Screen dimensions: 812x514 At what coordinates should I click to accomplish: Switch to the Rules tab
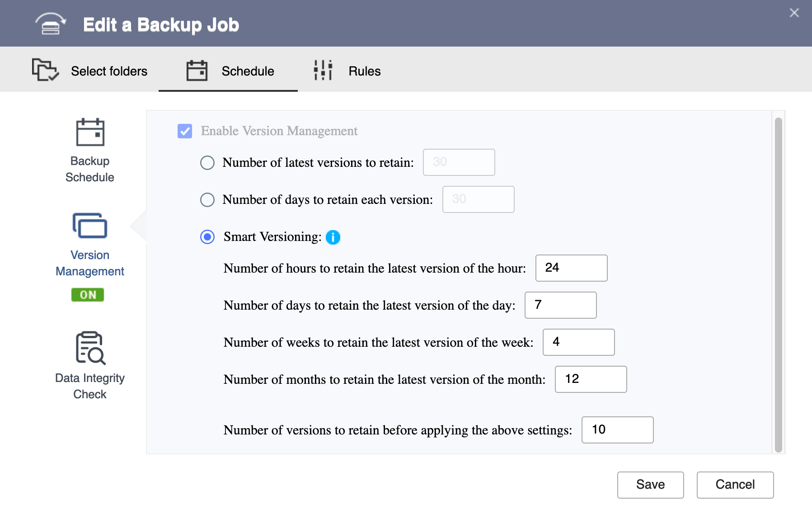coord(364,71)
